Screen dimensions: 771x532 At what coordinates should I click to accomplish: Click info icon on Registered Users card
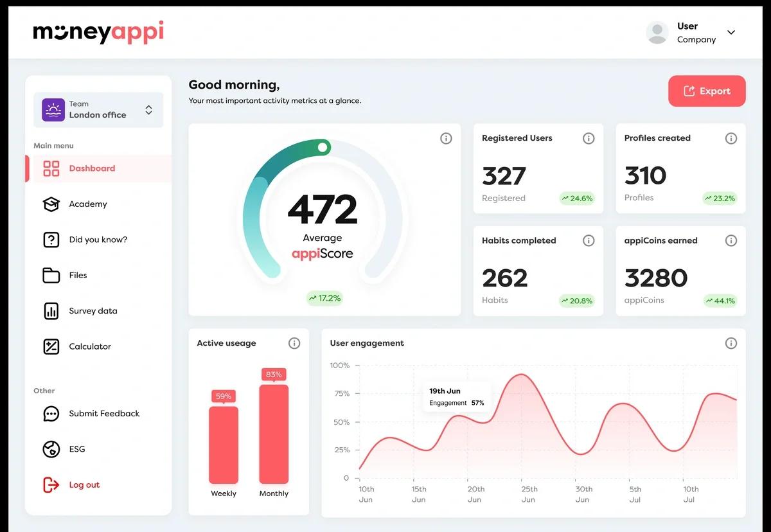pyautogui.click(x=588, y=138)
